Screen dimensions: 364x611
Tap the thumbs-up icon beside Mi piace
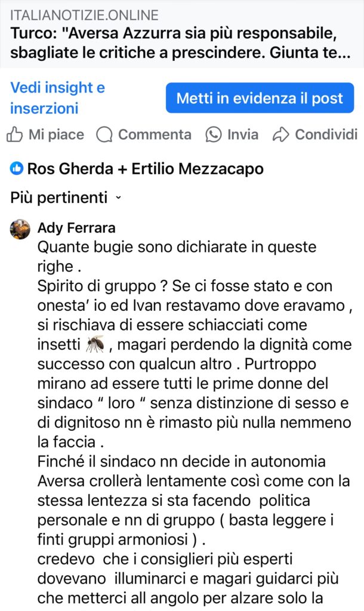tap(15, 135)
